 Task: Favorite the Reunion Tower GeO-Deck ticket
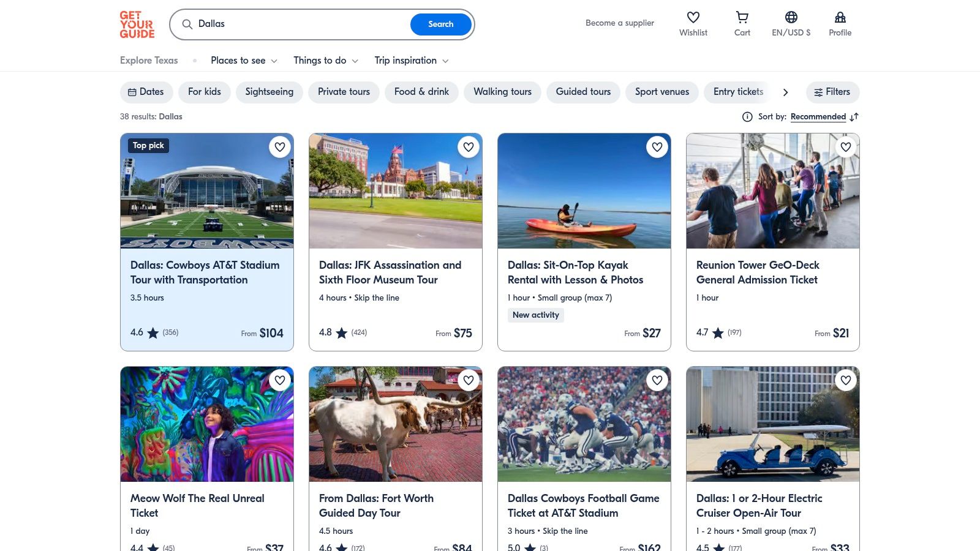(846, 147)
